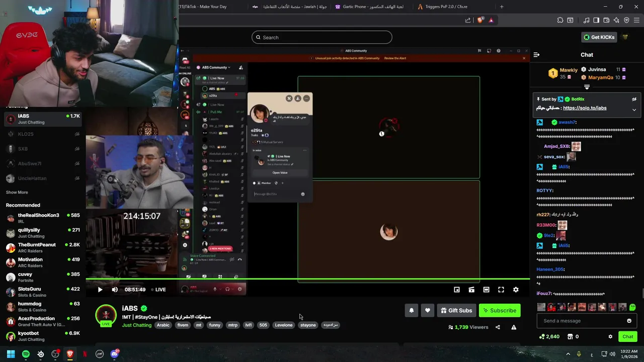Mute the player volume speaker icon
Image resolution: width=644 pixels, height=362 pixels.
[115, 290]
